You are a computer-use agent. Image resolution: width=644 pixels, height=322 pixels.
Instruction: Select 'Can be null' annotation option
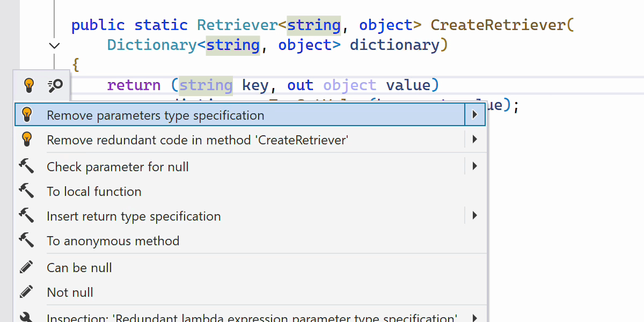point(79,268)
